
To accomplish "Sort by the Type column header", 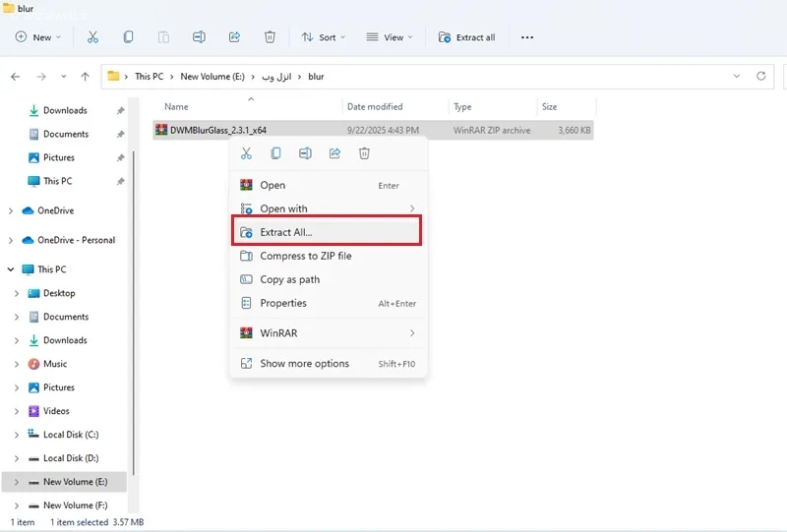I will 462,106.
